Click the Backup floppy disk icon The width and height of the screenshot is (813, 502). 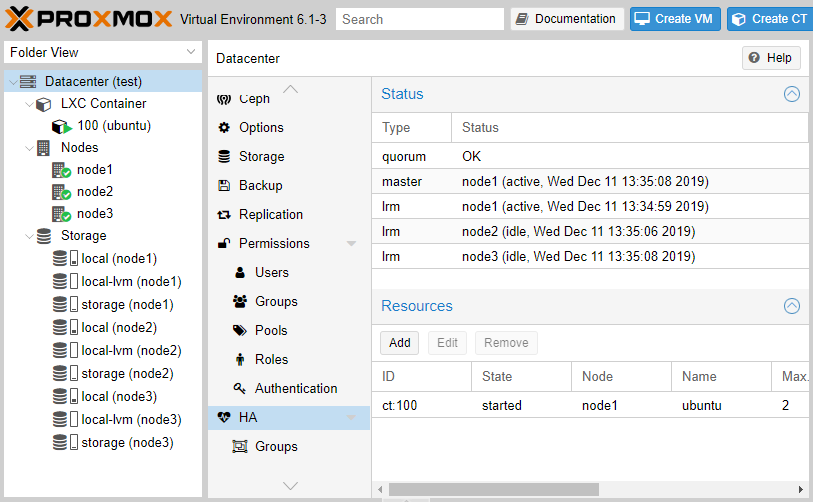click(x=224, y=186)
